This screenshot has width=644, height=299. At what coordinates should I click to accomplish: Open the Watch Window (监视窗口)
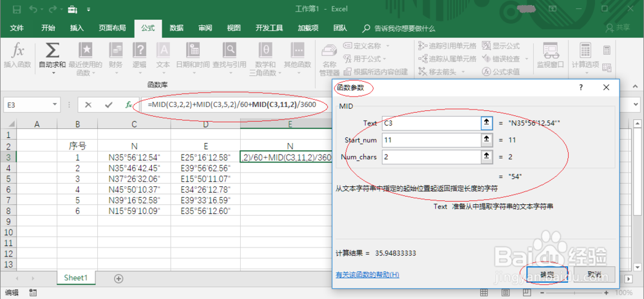pos(551,56)
